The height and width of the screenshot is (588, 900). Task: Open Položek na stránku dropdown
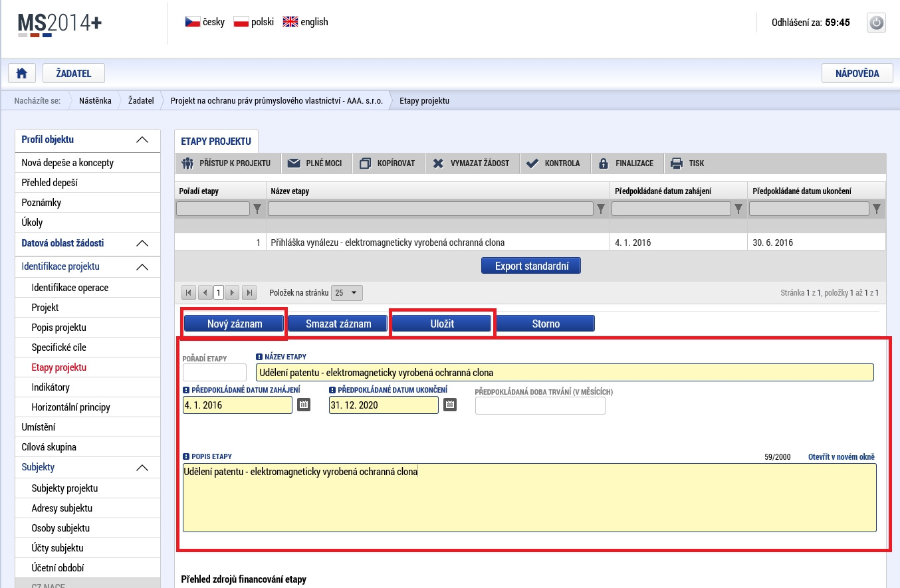pyautogui.click(x=347, y=292)
